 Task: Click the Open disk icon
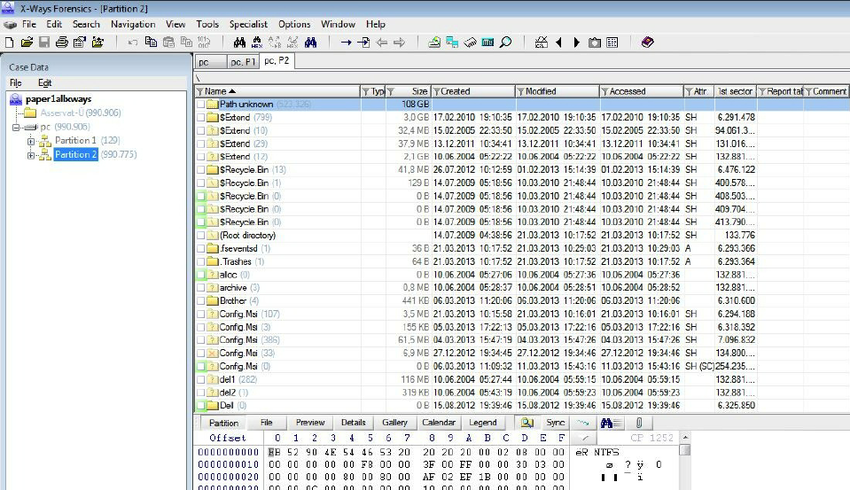[434, 42]
